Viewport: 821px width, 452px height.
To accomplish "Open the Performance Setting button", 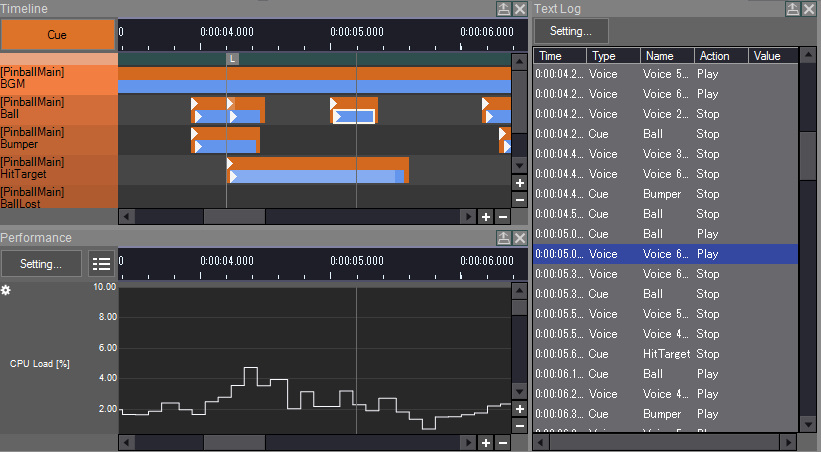I will pyautogui.click(x=41, y=263).
